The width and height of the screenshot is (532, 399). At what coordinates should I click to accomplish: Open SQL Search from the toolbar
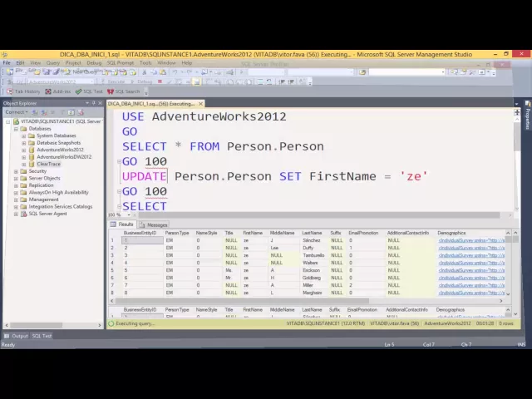[124, 91]
